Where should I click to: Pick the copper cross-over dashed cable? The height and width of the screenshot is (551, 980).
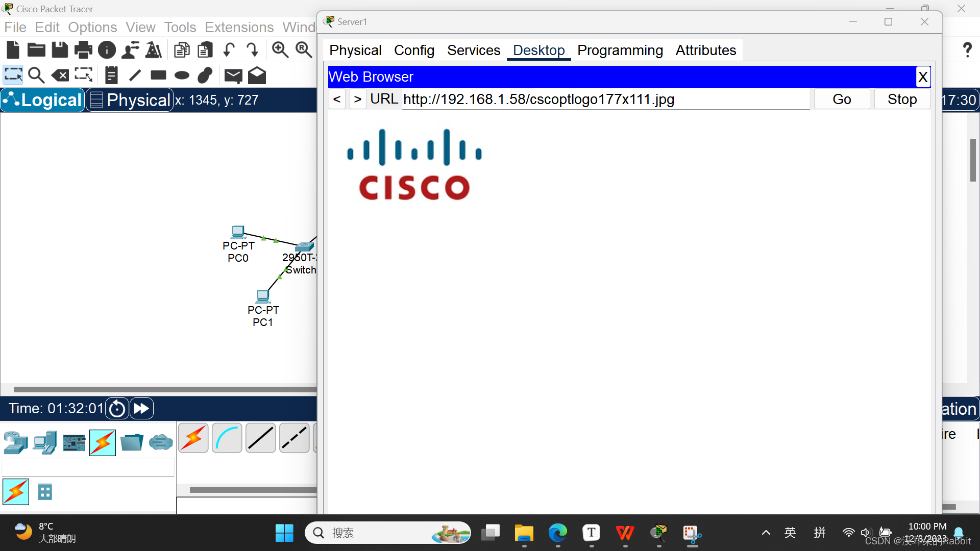295,438
